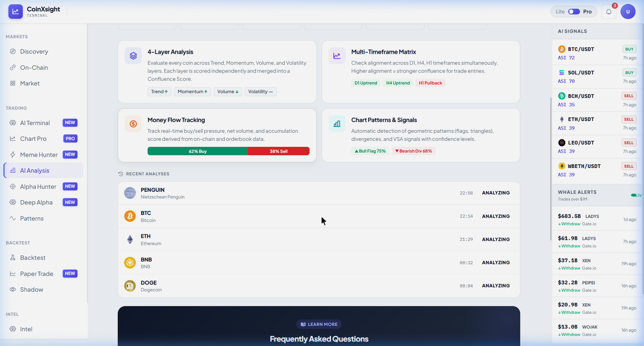Click the Volume down tag
This screenshot has width=644, height=346.
[x=228, y=92]
